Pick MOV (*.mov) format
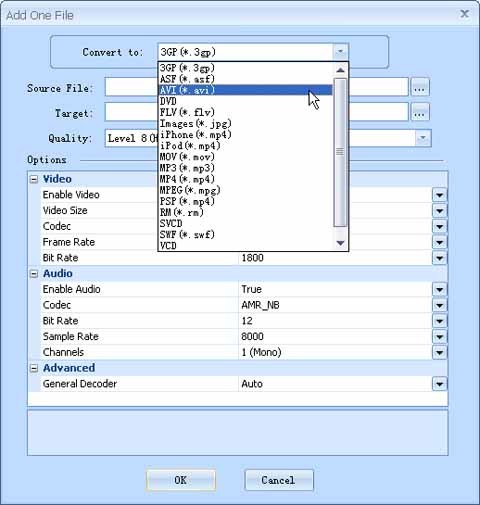Image resolution: width=480 pixels, height=505 pixels. (x=246, y=157)
